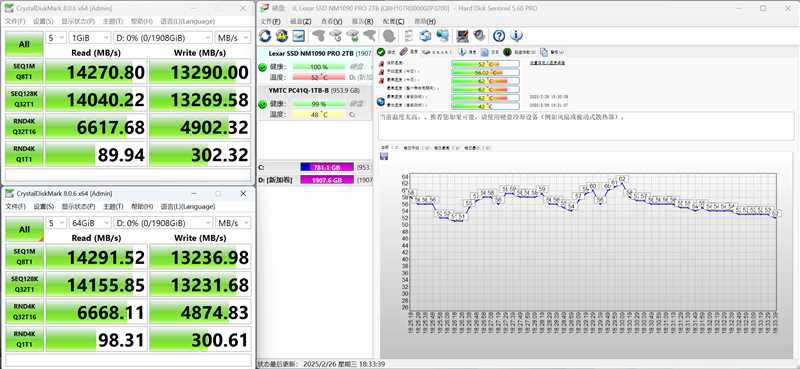Click the blue chart window toolbar icon
The image size is (800, 369).
(x=298, y=36)
